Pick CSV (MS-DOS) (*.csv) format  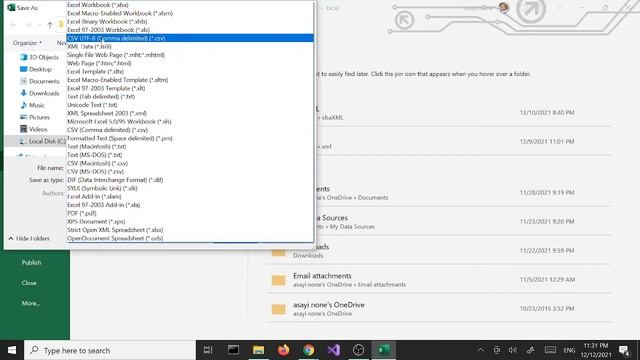pos(190,171)
